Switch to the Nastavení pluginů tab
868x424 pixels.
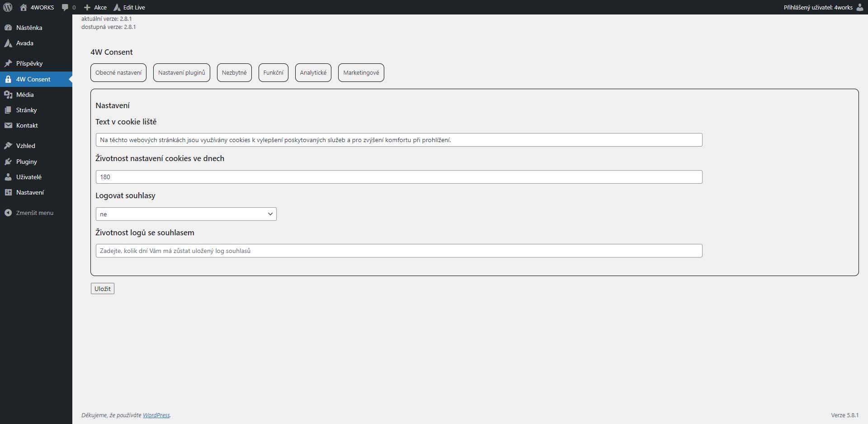click(182, 72)
